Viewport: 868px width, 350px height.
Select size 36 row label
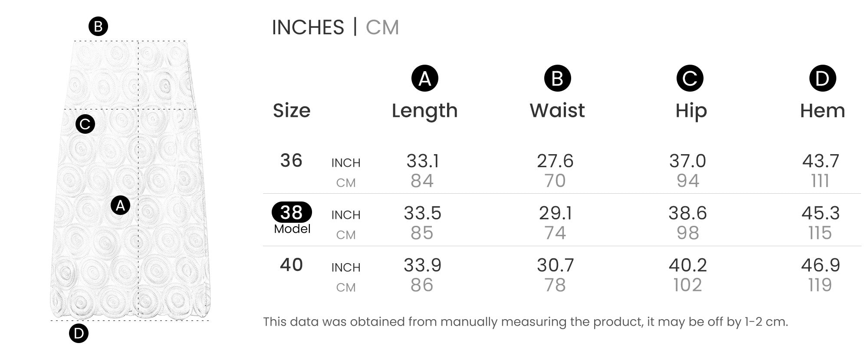click(291, 161)
